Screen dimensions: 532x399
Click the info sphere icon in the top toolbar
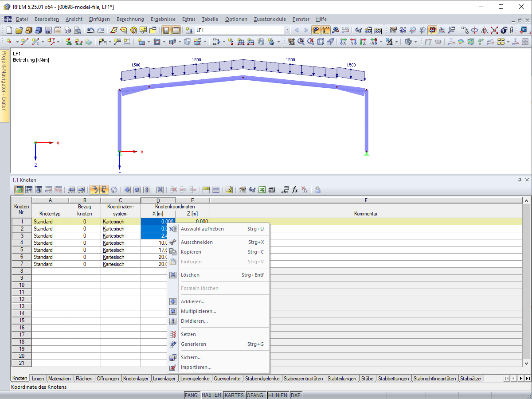(504, 30)
